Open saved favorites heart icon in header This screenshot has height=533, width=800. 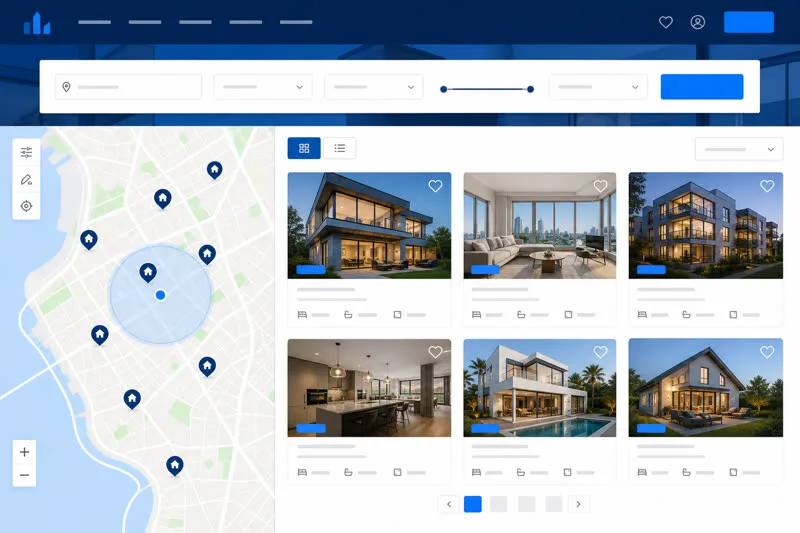665,22
